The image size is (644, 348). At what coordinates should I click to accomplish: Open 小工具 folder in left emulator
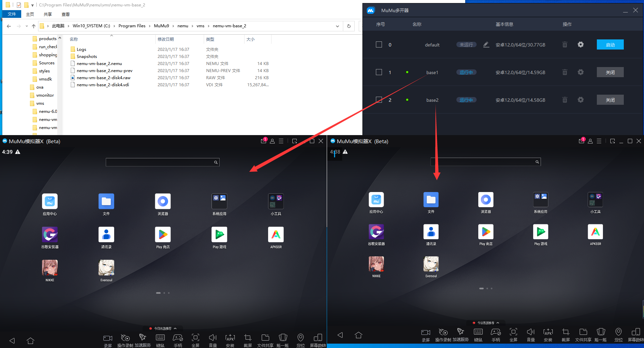point(276,201)
